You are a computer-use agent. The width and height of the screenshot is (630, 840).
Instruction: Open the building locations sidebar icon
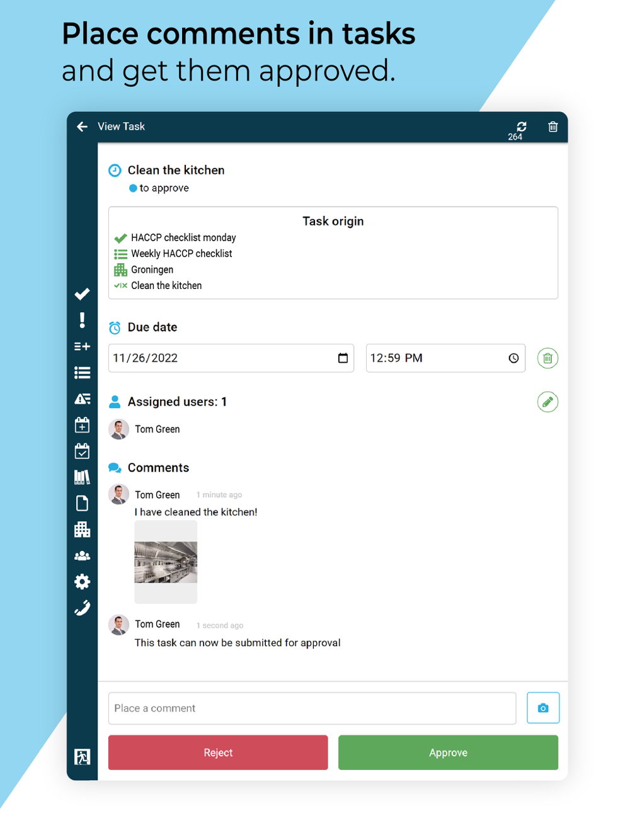[82, 530]
